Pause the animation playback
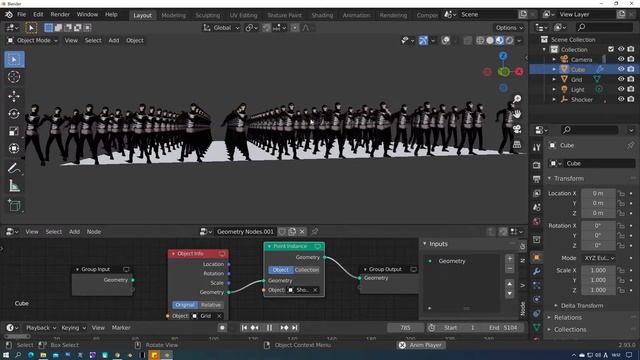 (x=269, y=328)
